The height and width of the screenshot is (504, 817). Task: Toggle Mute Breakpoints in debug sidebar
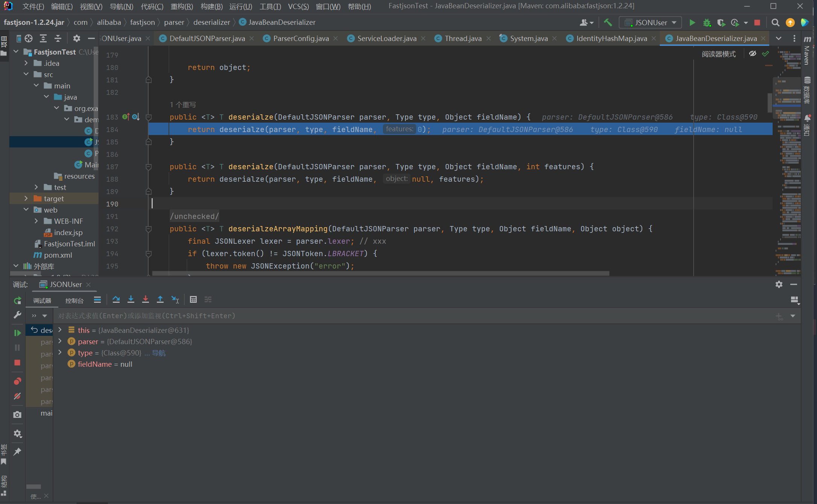tap(17, 396)
